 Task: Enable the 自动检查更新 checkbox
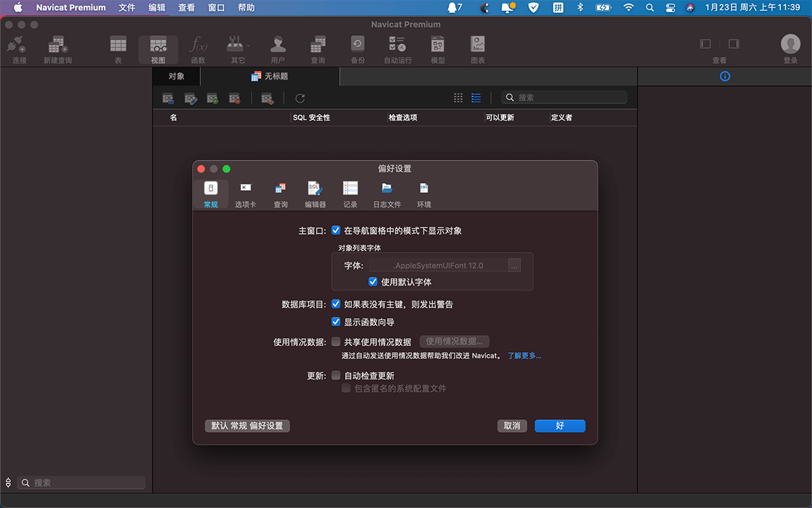click(x=336, y=376)
